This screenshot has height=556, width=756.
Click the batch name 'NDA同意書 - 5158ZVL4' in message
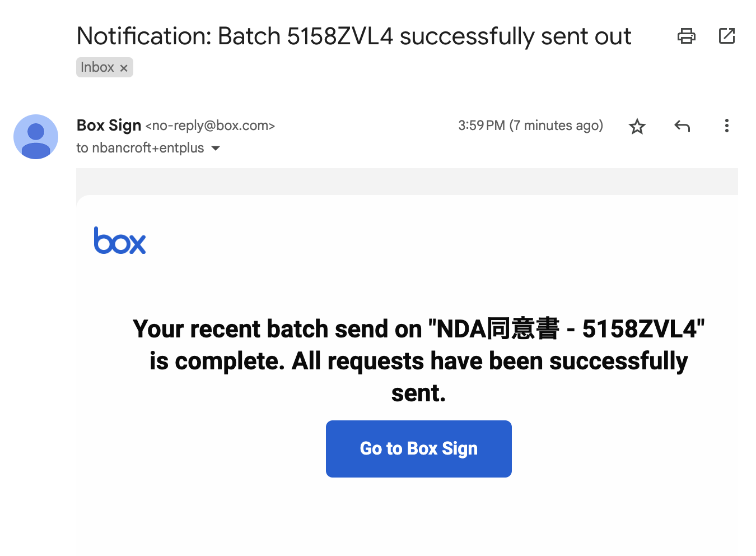click(x=566, y=329)
